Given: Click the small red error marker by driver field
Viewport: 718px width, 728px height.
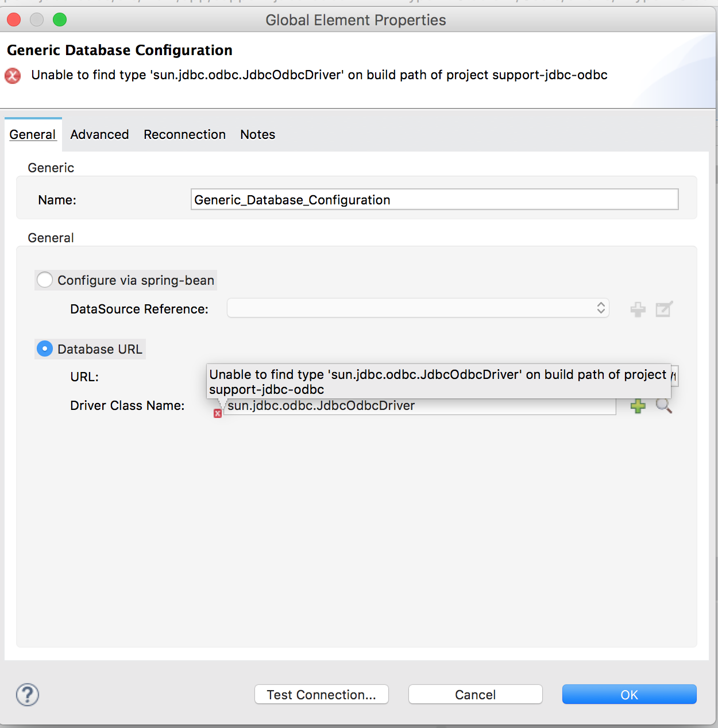Looking at the screenshot, I should coord(218,413).
